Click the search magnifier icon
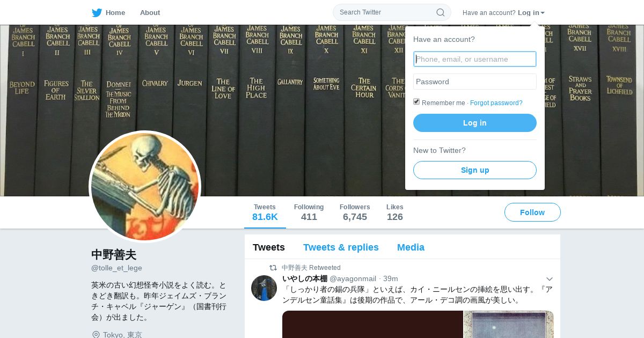Screen dimensions: 644x338 click(440, 12)
